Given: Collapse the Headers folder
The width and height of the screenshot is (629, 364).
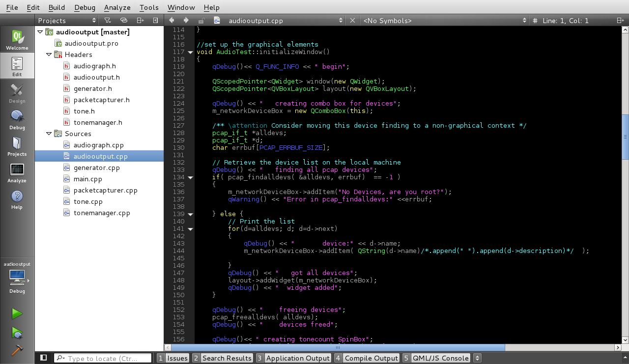Looking at the screenshot, I should 49,55.
